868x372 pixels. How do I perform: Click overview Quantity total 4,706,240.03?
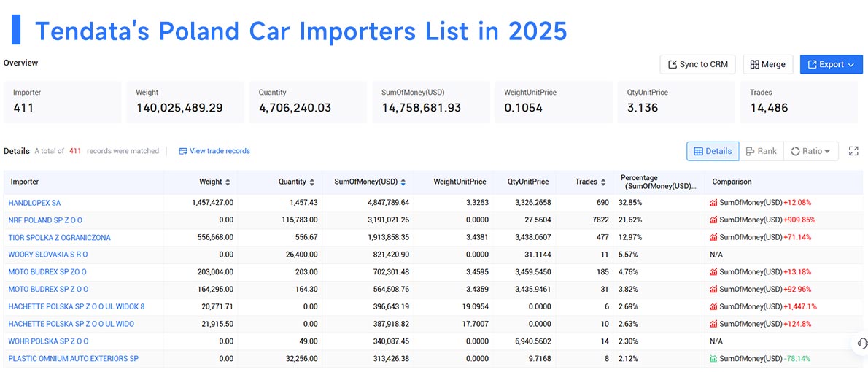(x=295, y=107)
